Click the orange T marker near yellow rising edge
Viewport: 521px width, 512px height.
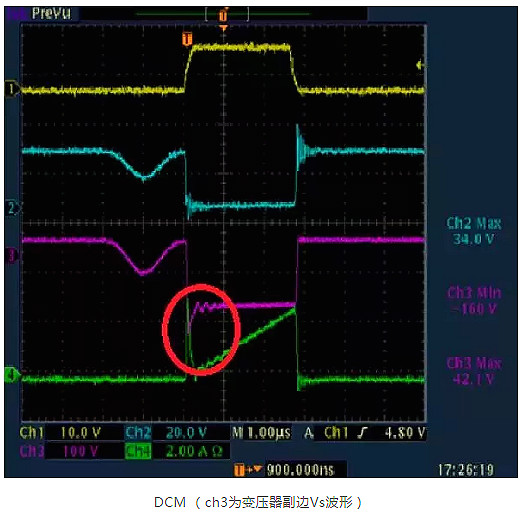pos(187,39)
